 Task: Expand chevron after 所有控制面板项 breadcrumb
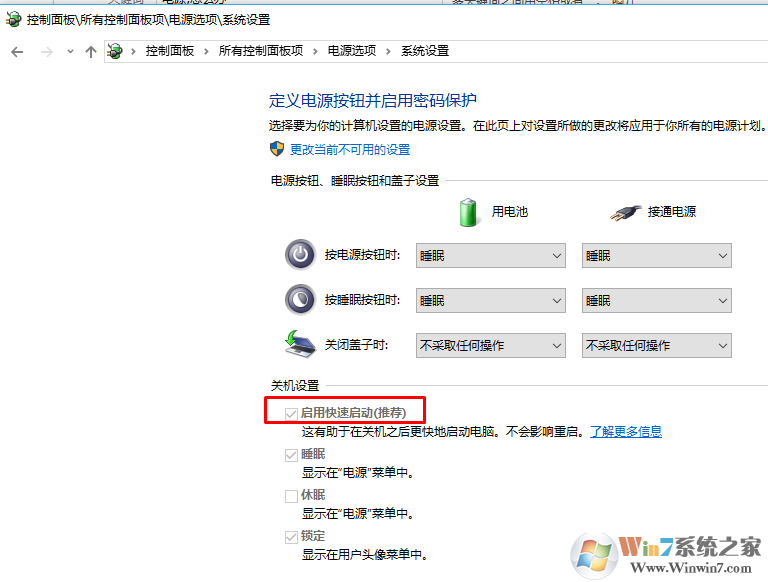point(315,51)
